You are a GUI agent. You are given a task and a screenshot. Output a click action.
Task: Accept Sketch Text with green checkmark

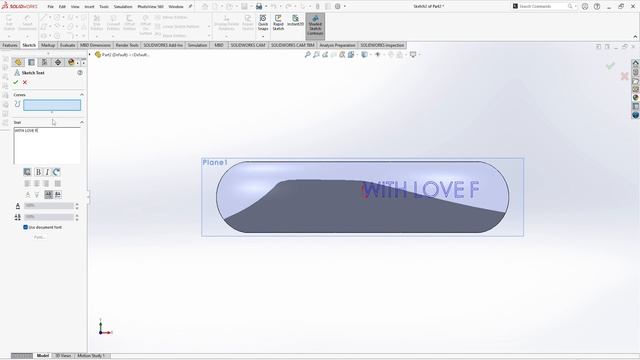pyautogui.click(x=16, y=82)
